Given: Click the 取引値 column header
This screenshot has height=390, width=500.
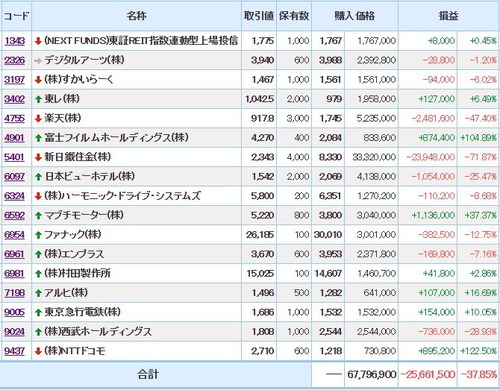Looking at the screenshot, I should click(259, 16).
